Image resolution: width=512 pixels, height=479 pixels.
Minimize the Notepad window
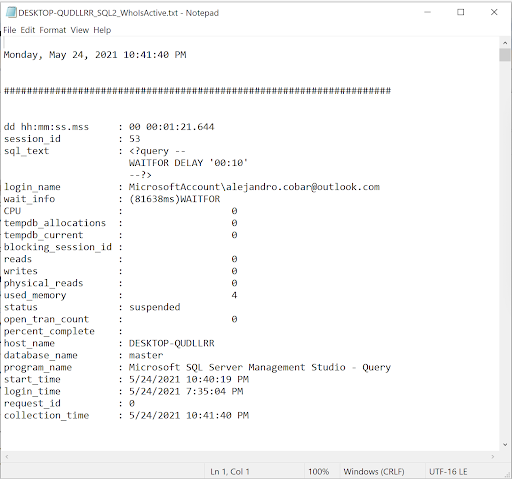(x=428, y=12)
